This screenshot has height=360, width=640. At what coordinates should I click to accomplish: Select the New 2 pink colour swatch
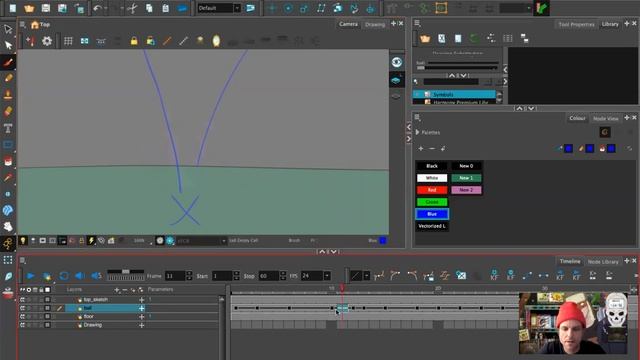click(x=466, y=190)
